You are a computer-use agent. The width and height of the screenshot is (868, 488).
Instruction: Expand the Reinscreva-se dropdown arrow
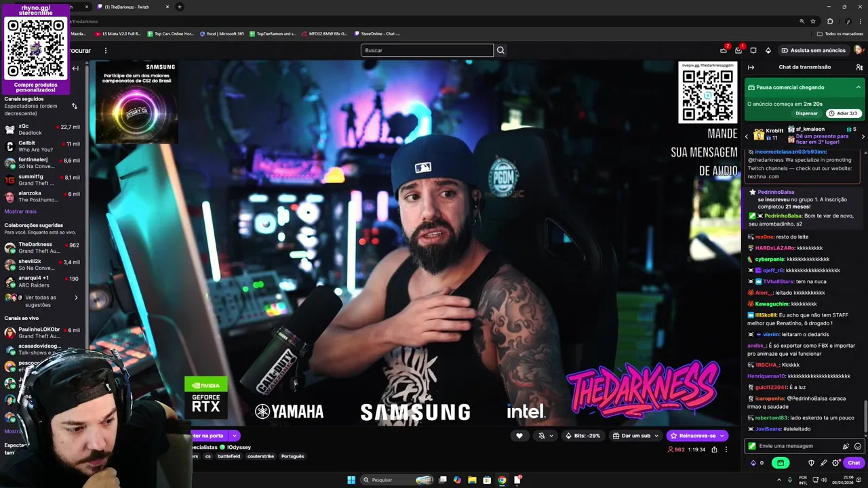click(x=722, y=436)
